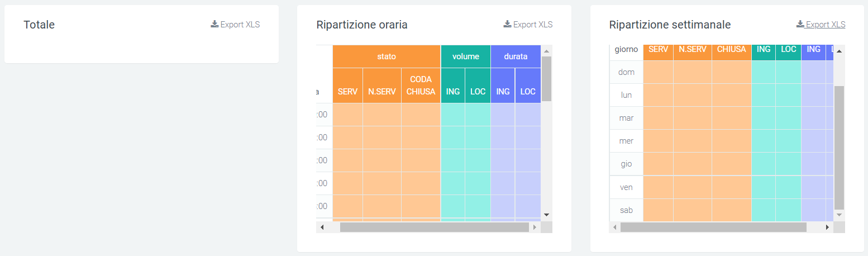
Task: Click the download icon beside the Totale export link
Action: click(x=214, y=24)
